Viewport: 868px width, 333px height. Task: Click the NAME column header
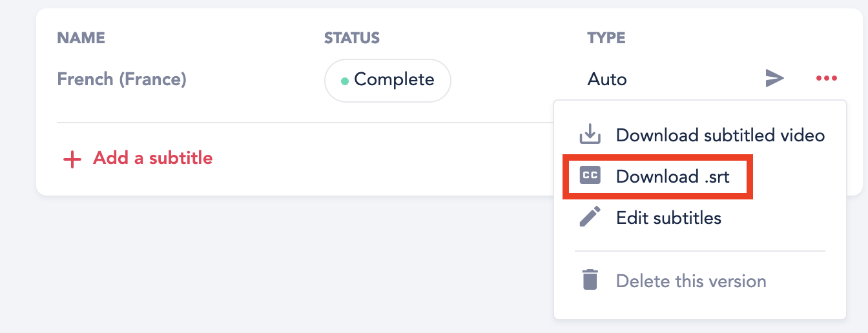pyautogui.click(x=81, y=38)
